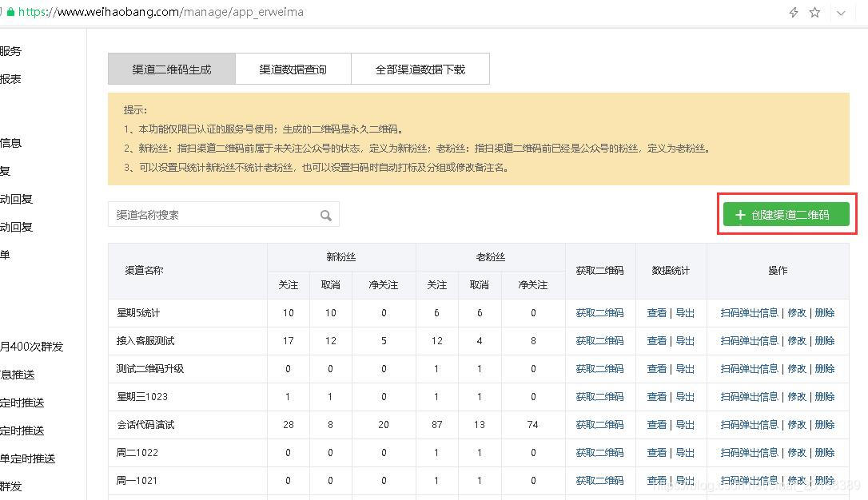The height and width of the screenshot is (500, 868).
Task: Modify 修改 the 会话代码演试 channel
Action: [797, 425]
